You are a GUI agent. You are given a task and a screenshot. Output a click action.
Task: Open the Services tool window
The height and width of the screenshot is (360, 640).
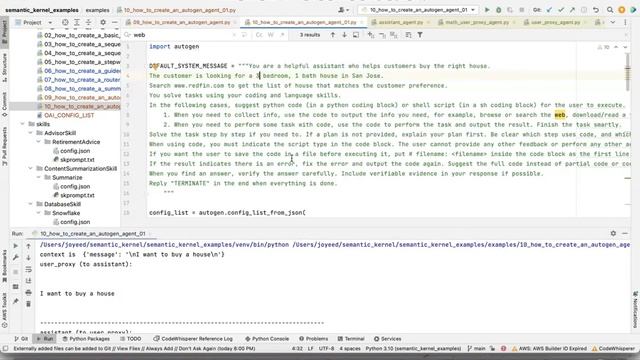387,339
